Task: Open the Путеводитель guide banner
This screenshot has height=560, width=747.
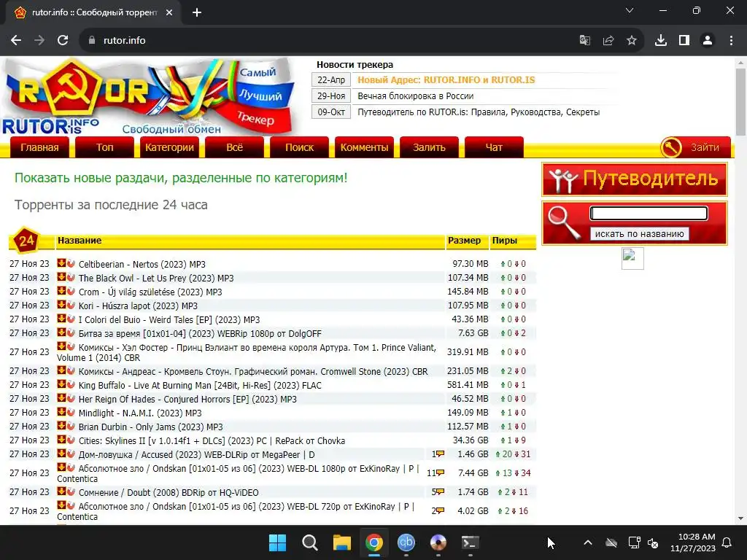Action: [x=635, y=179]
